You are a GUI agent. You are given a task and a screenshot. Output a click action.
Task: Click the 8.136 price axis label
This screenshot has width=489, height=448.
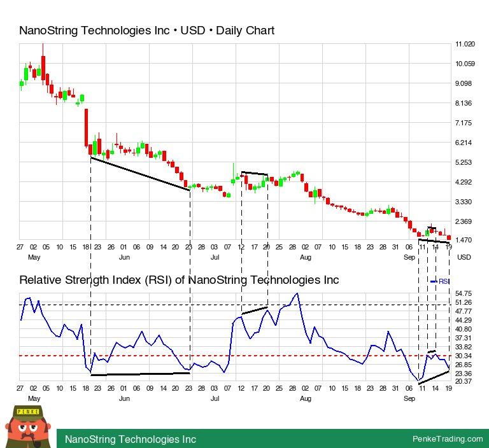point(464,103)
